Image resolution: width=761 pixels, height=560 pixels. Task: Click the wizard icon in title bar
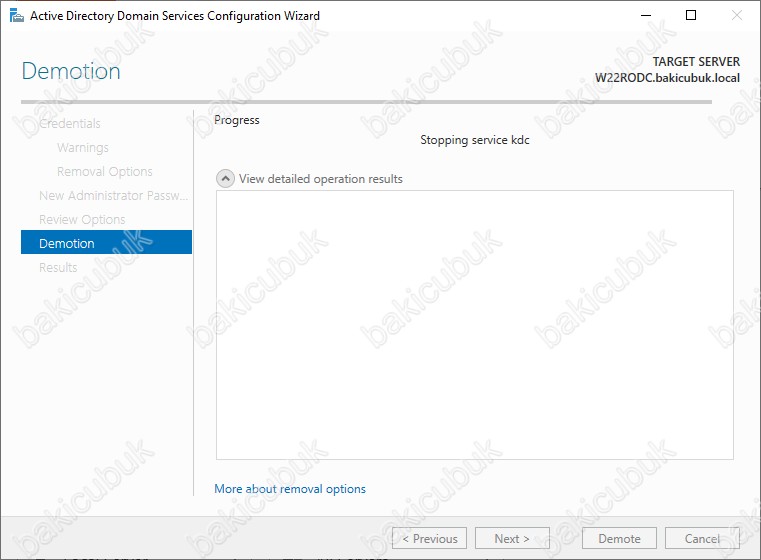16,16
